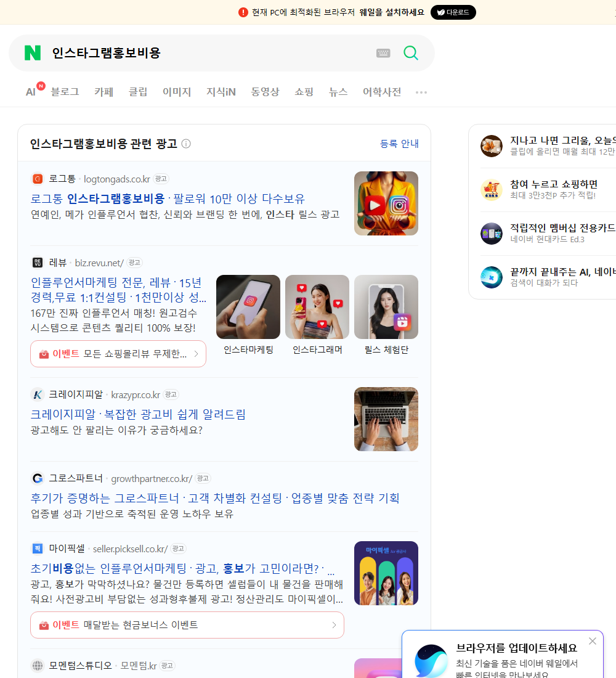Click the round icon beside 지나고 나면 그리울
Image resolution: width=616 pixels, height=678 pixels.
pos(492,145)
